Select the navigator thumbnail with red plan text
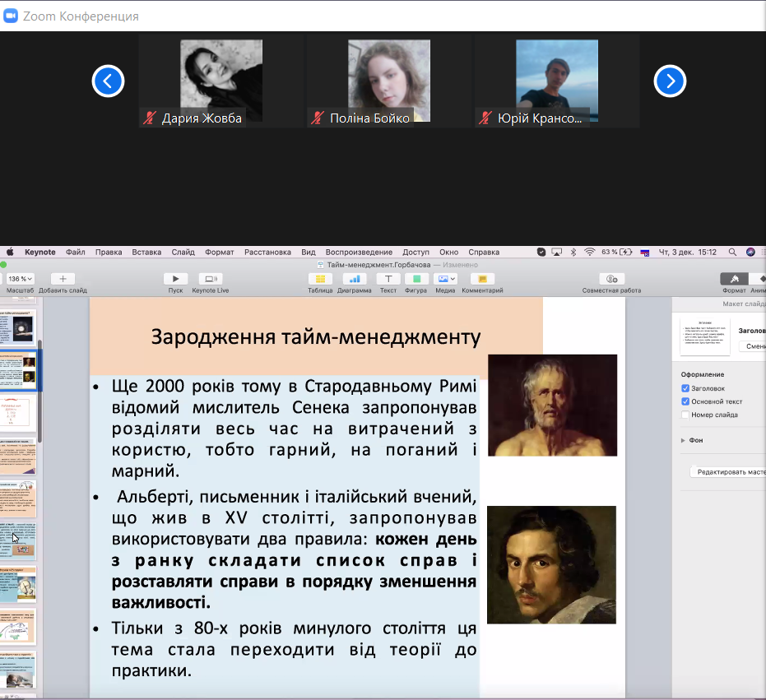This screenshot has height=700, width=766. (x=17, y=414)
